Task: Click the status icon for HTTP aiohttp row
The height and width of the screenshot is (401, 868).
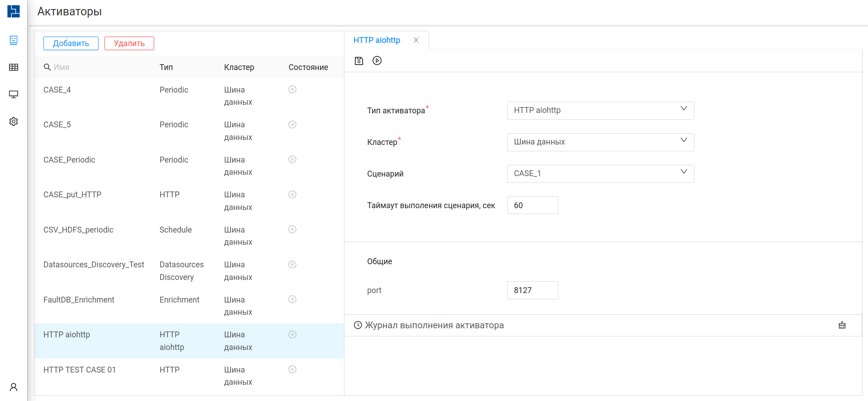Action: coord(292,335)
